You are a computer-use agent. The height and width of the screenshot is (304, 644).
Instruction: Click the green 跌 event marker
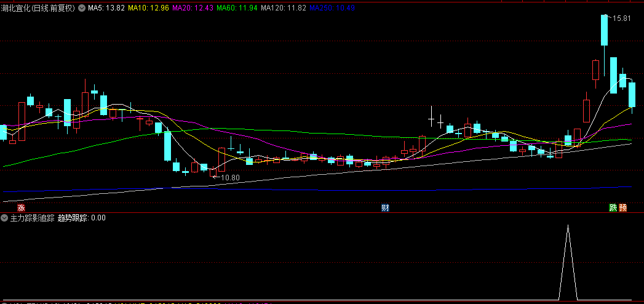coord(613,207)
